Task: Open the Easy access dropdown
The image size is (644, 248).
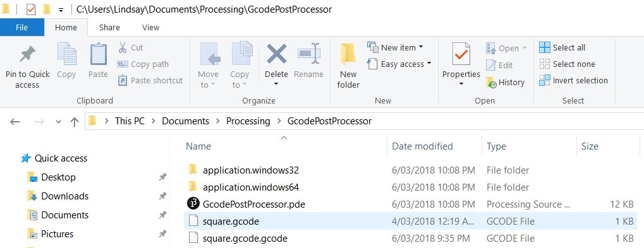Action: [x=429, y=64]
